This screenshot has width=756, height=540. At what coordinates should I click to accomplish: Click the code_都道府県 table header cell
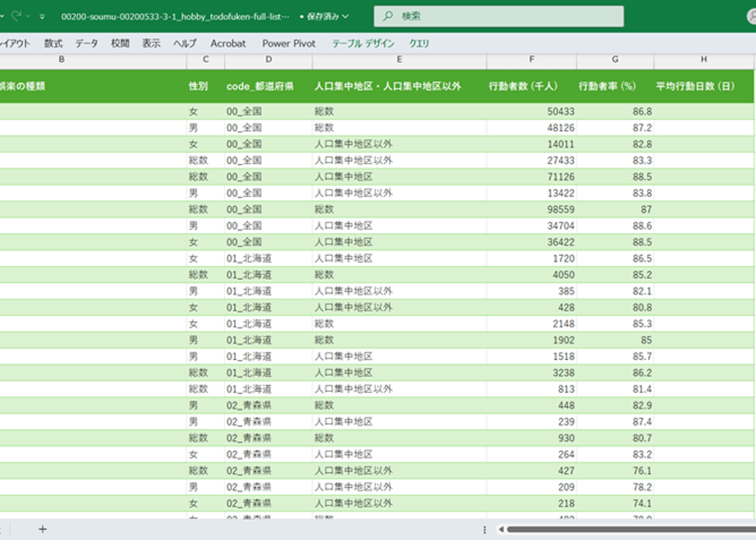click(x=268, y=86)
